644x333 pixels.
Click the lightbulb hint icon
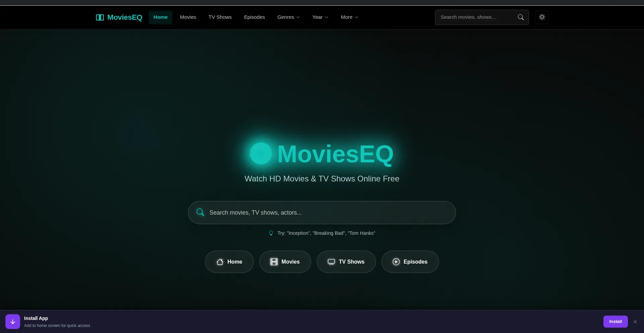[271, 233]
